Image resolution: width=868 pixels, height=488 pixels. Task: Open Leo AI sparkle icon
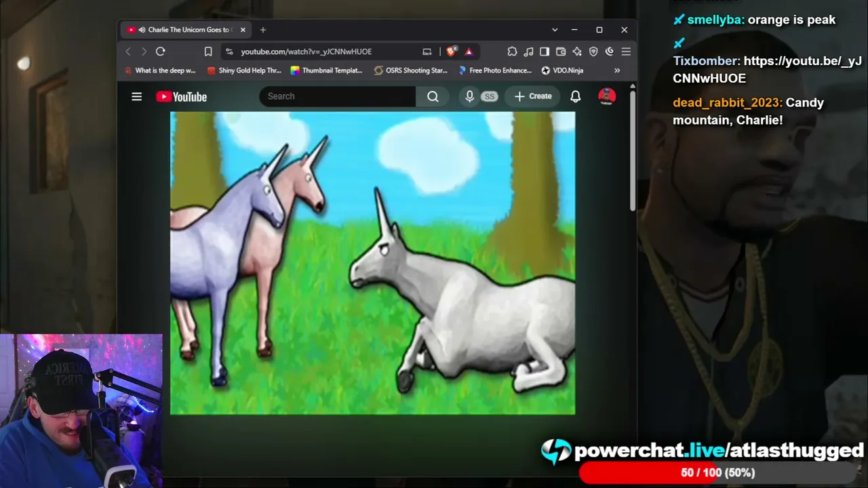tap(577, 52)
